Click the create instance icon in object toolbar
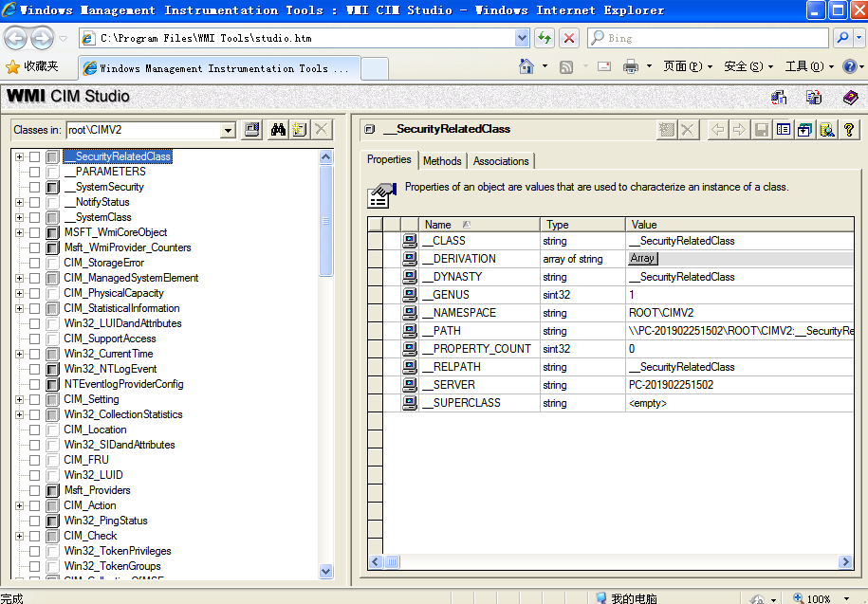Screen dimensions: 868x604 click(x=667, y=130)
